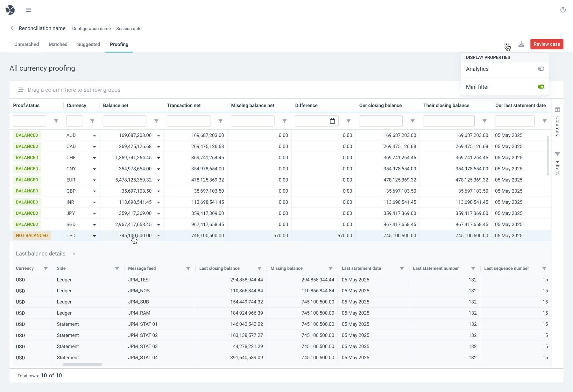Open filter icon for Our closing balance column
The image size is (573, 392).
pos(413,121)
